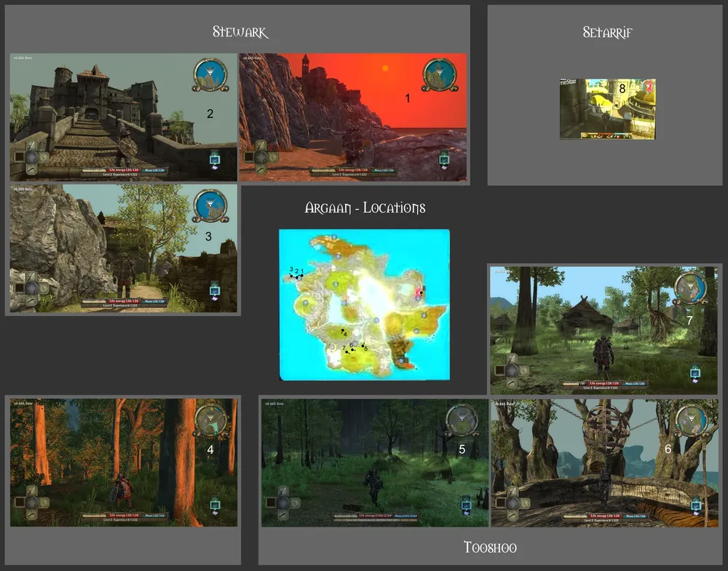
Task: Select map marker 8 on the Argaan map
Action: coord(422,291)
